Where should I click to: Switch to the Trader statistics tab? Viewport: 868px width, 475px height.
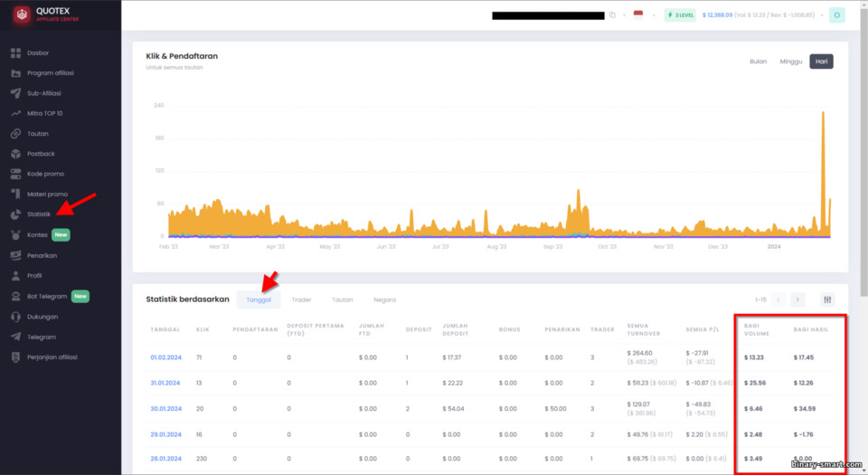point(301,299)
